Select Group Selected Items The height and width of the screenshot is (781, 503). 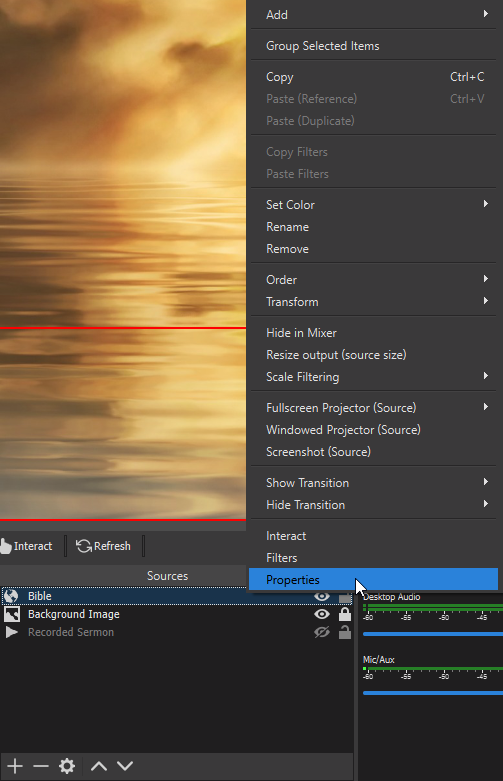[x=374, y=46]
